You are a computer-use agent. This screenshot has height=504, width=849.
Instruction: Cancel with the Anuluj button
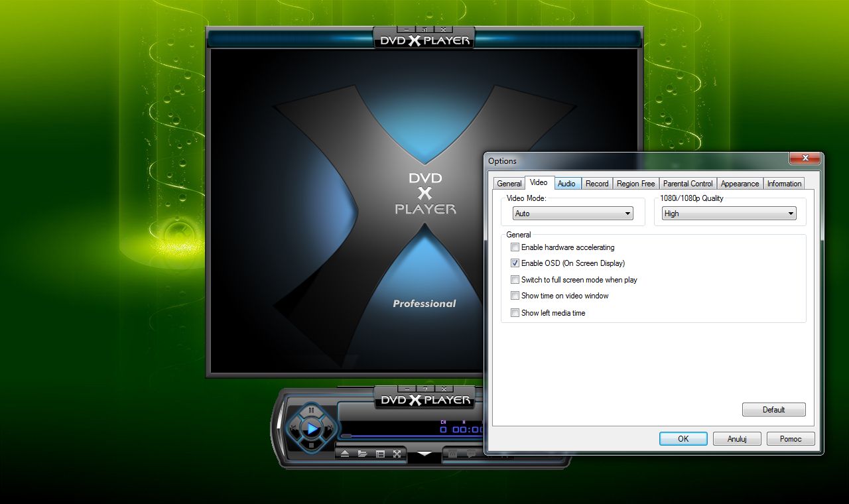(x=737, y=439)
